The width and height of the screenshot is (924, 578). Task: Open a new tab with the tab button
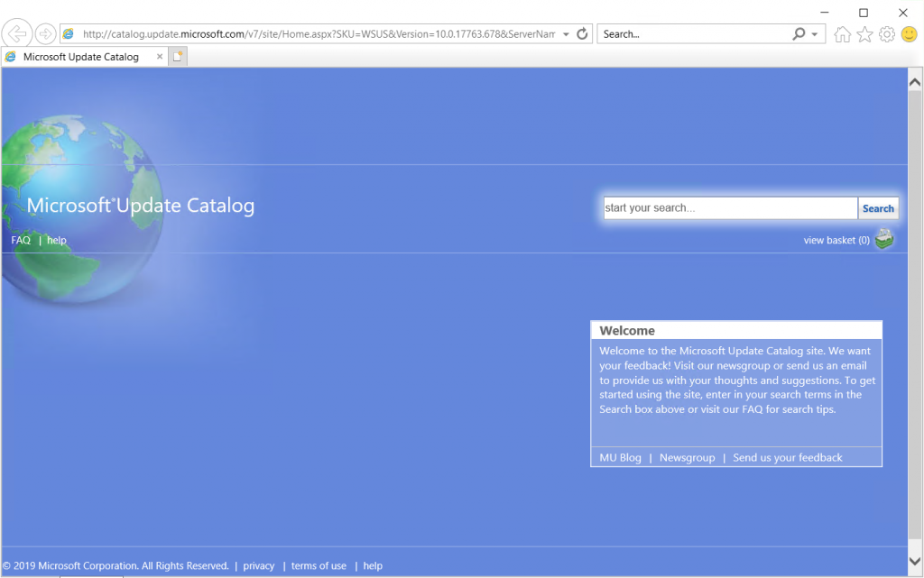[x=178, y=57]
